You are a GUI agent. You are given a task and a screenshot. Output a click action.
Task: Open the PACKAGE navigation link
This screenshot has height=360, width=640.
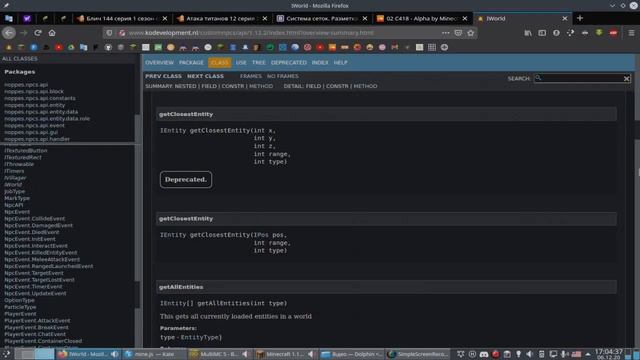pos(191,62)
